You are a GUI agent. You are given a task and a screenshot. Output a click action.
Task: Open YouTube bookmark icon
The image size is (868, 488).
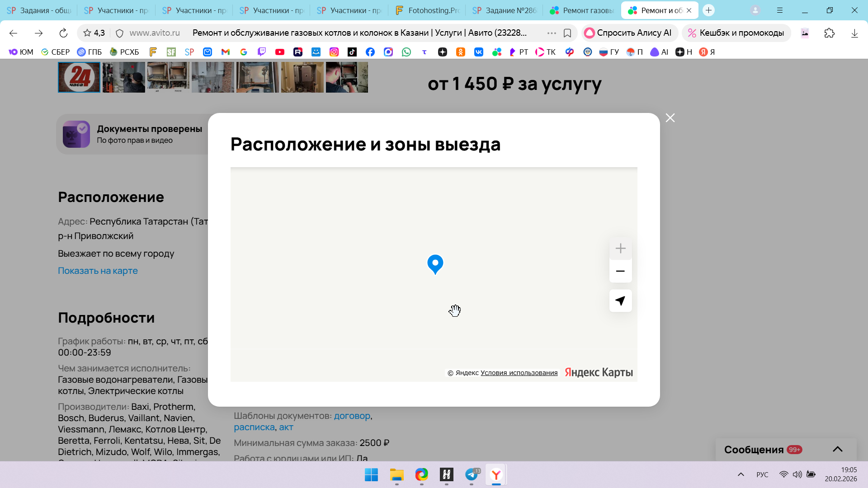(x=280, y=52)
